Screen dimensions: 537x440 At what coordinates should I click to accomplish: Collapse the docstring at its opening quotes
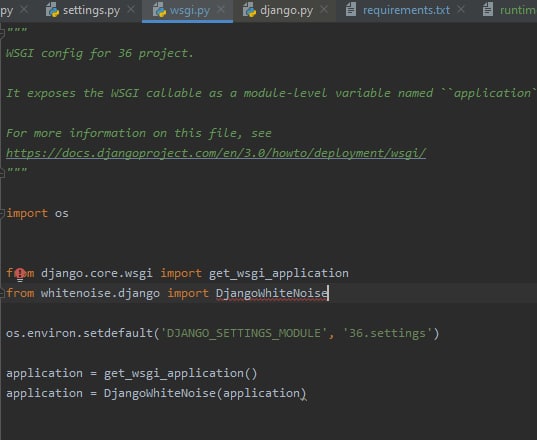pyautogui.click(x=2, y=33)
